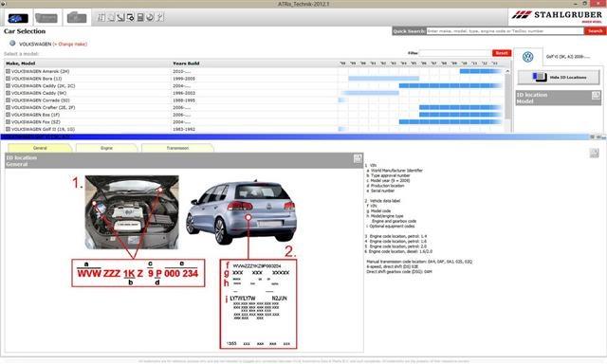Click the Golf rear view photo
607x364 pixels.
click(241, 212)
